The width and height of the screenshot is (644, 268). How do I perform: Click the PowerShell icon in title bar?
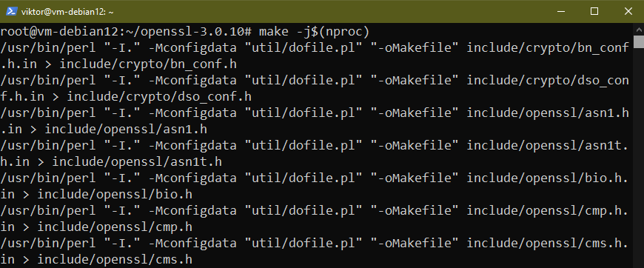pyautogui.click(x=11, y=12)
